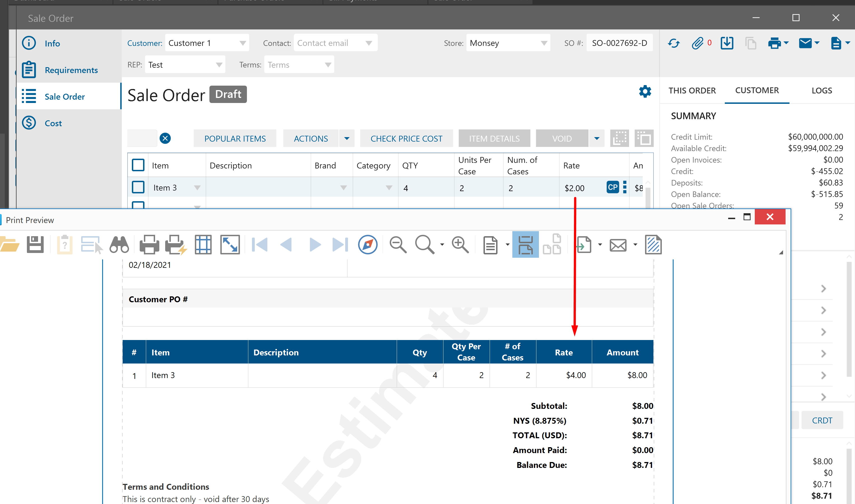Click the gear settings icon
Screen dimensions: 855x504
[645, 91]
